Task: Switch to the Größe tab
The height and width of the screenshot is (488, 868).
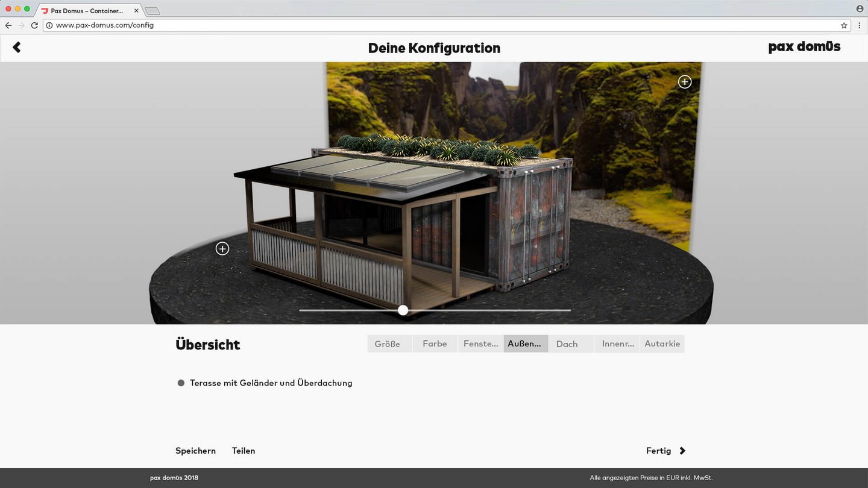Action: tap(390, 344)
